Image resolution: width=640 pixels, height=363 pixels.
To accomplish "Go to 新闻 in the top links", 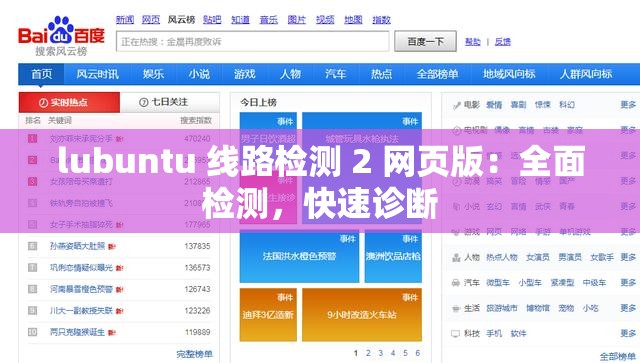I will point(125,20).
